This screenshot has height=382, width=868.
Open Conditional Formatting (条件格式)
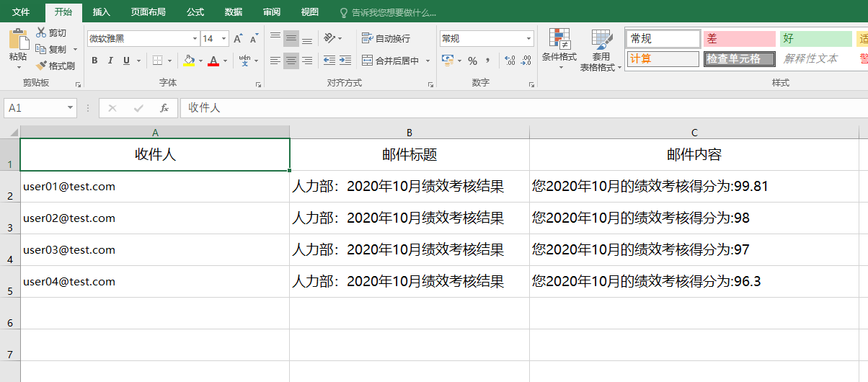(559, 49)
